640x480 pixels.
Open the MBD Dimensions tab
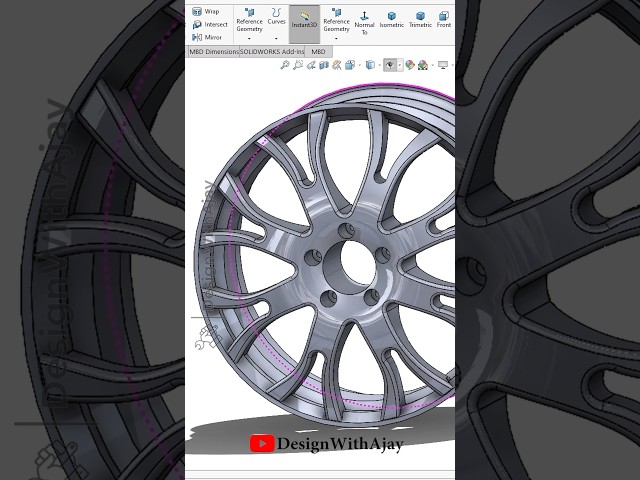tap(213, 52)
